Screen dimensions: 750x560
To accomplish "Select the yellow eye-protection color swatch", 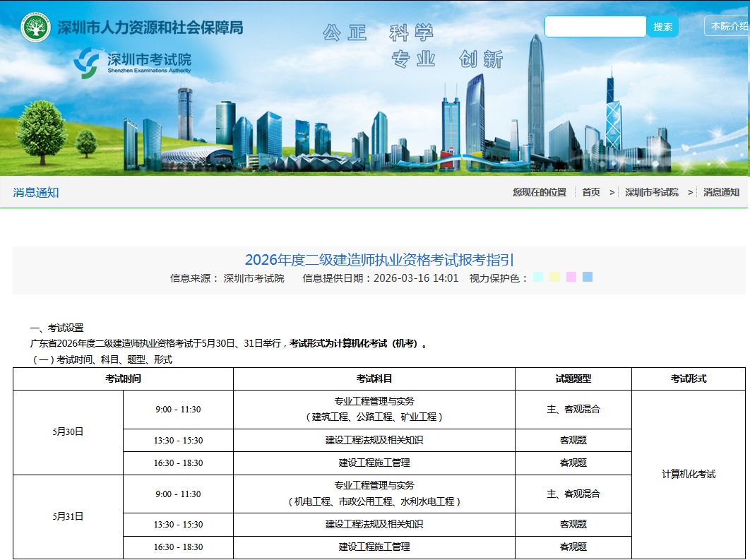I will [x=554, y=277].
